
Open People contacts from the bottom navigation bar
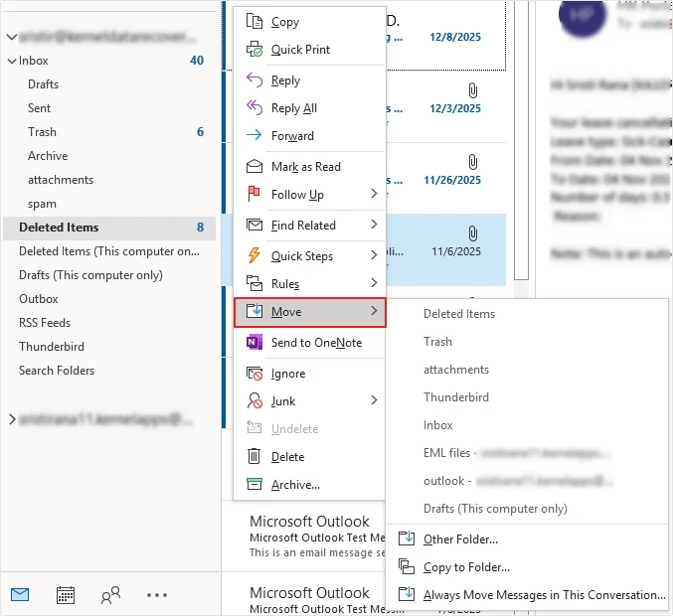(110, 595)
